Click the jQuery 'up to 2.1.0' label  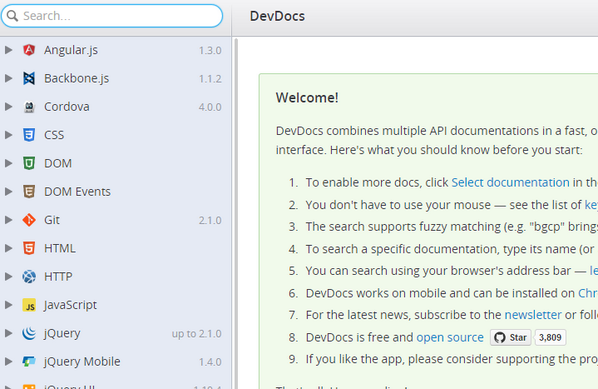pyautogui.click(x=196, y=334)
